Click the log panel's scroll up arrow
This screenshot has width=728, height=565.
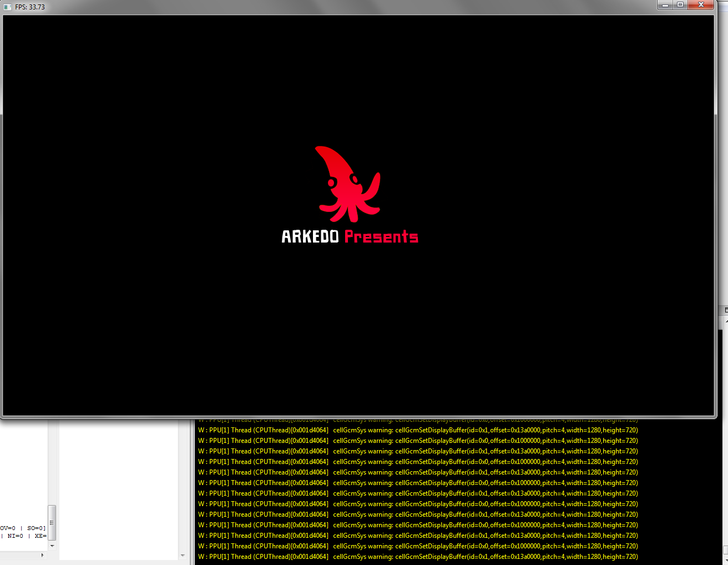[x=726, y=321]
